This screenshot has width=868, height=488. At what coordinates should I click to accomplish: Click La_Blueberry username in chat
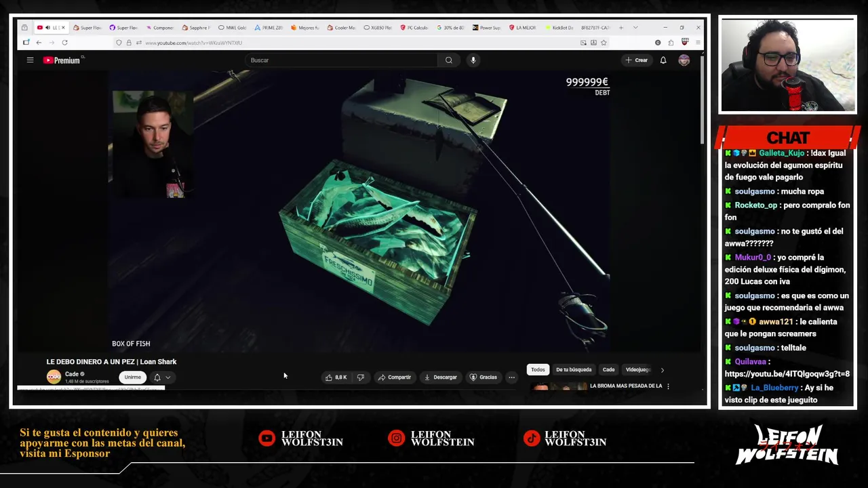coord(774,388)
